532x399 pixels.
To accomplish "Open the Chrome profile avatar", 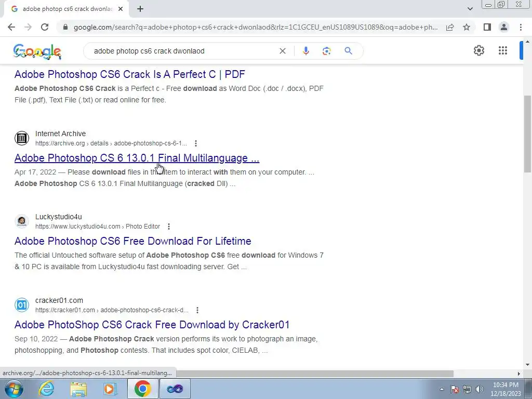I will (x=504, y=27).
